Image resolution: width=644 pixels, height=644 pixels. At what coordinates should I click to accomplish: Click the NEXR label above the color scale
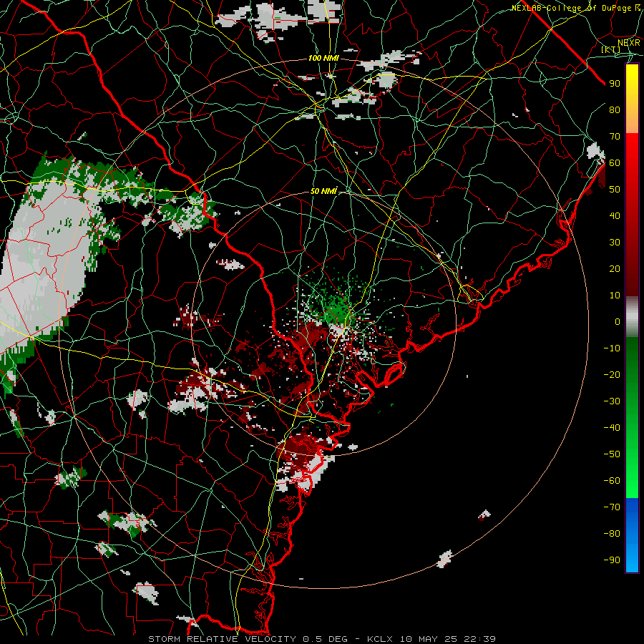coord(629,43)
